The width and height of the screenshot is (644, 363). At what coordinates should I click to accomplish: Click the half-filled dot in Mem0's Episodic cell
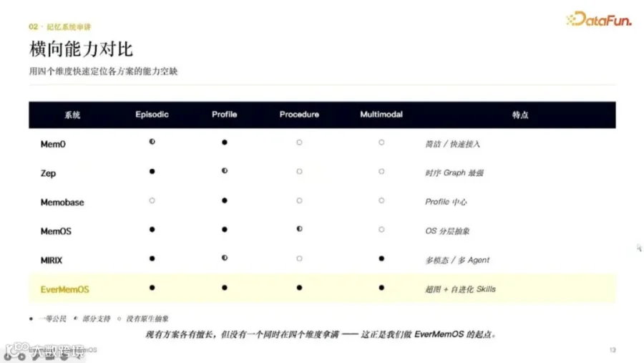point(152,142)
